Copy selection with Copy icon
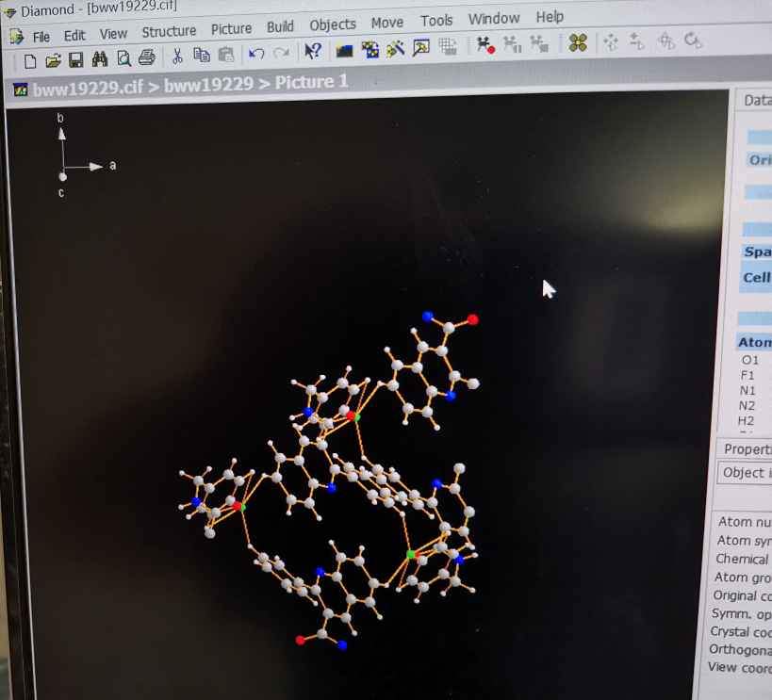Image resolution: width=772 pixels, height=700 pixels. (x=202, y=55)
